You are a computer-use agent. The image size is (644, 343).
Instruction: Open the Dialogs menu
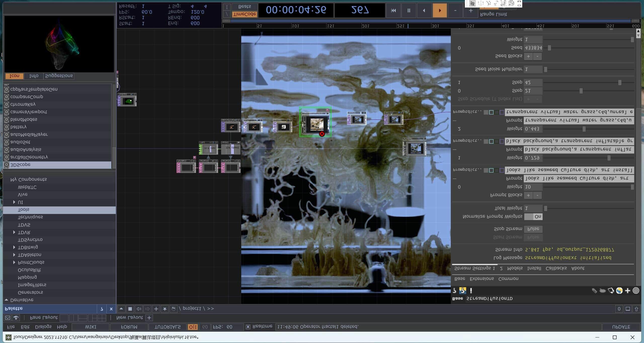point(43,327)
